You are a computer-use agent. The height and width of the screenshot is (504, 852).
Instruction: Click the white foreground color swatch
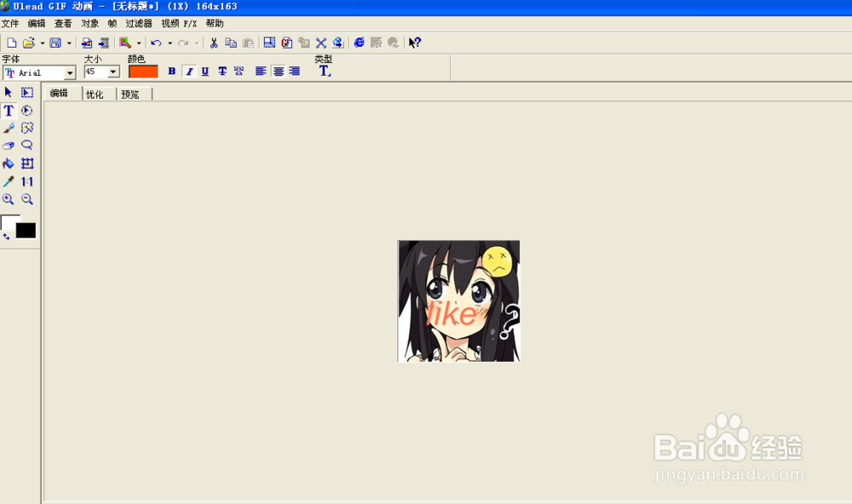[7, 221]
